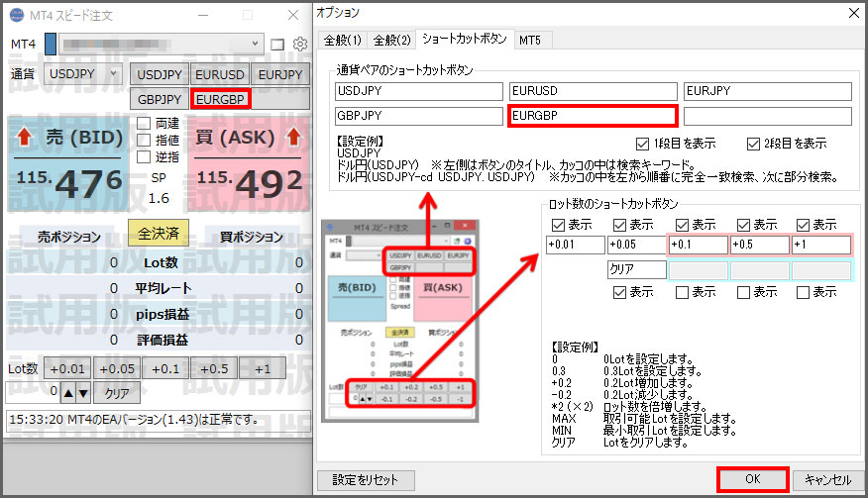Screen dimensions: 868x498
Task: Toggle 表示 checkbox above +1 field
Action: coord(803,225)
